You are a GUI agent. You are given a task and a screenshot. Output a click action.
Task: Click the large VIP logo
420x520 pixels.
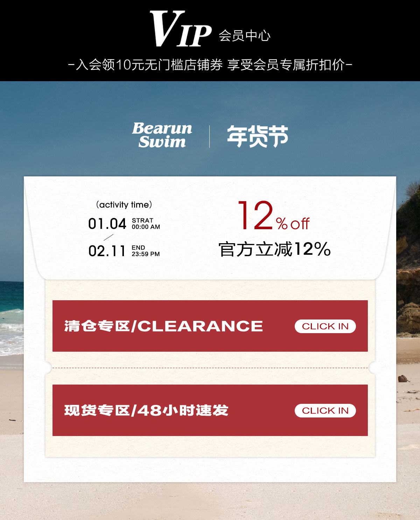click(181, 29)
